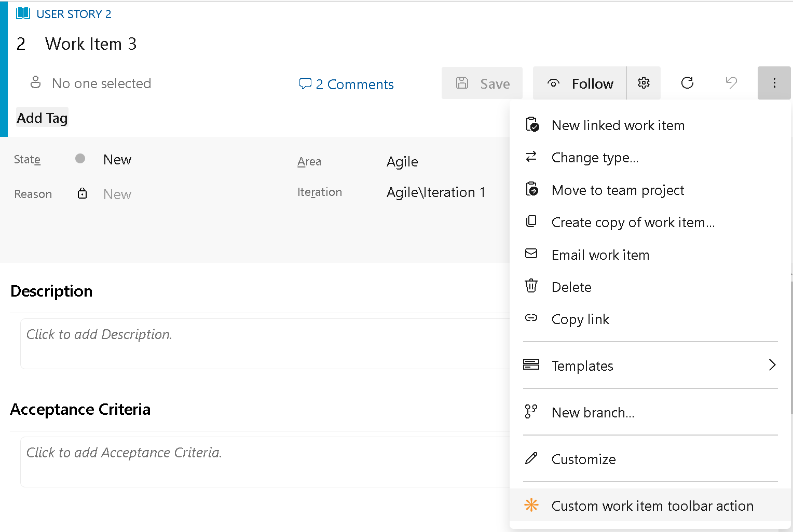The height and width of the screenshot is (532, 793).
Task: Open the work item settings gear
Action: click(x=644, y=82)
